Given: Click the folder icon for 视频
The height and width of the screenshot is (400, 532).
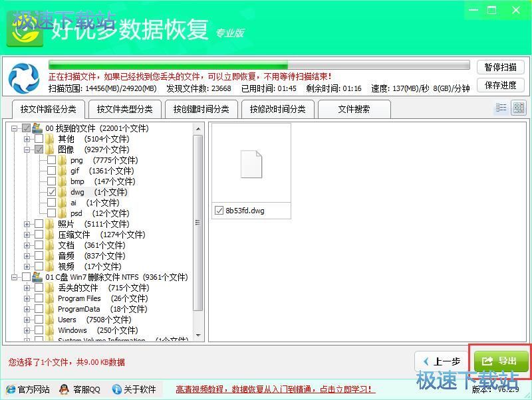Looking at the screenshot, I should pyautogui.click(x=50, y=266).
